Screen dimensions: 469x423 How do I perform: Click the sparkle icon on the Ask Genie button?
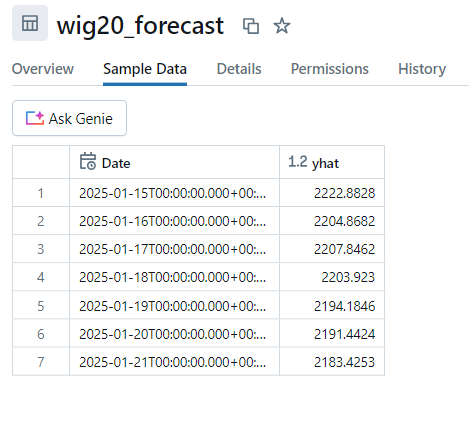35,118
